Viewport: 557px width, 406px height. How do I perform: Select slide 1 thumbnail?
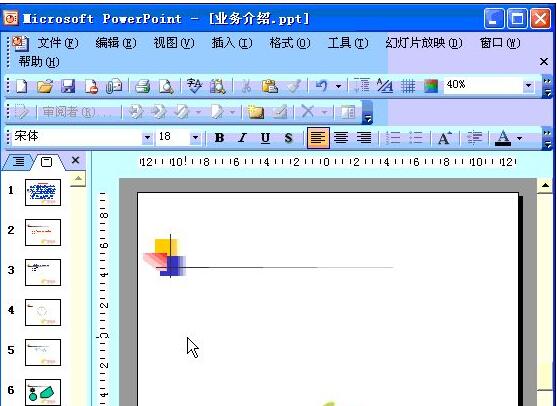tap(43, 193)
